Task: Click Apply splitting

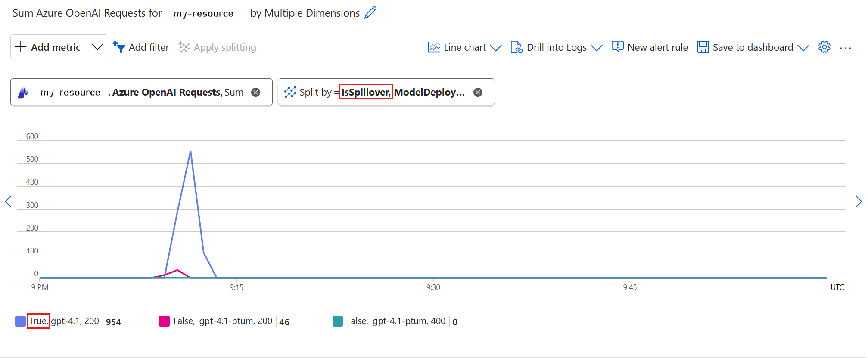Action: coord(217,47)
